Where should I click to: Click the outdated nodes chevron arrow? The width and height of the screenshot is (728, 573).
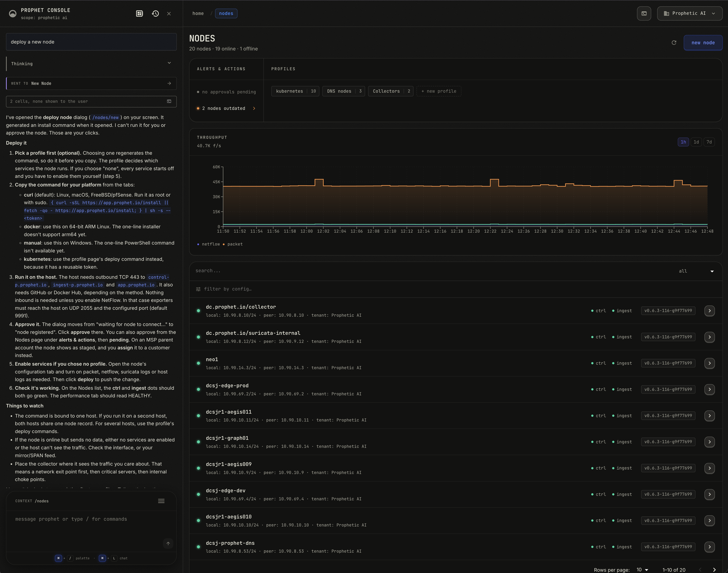tap(254, 108)
